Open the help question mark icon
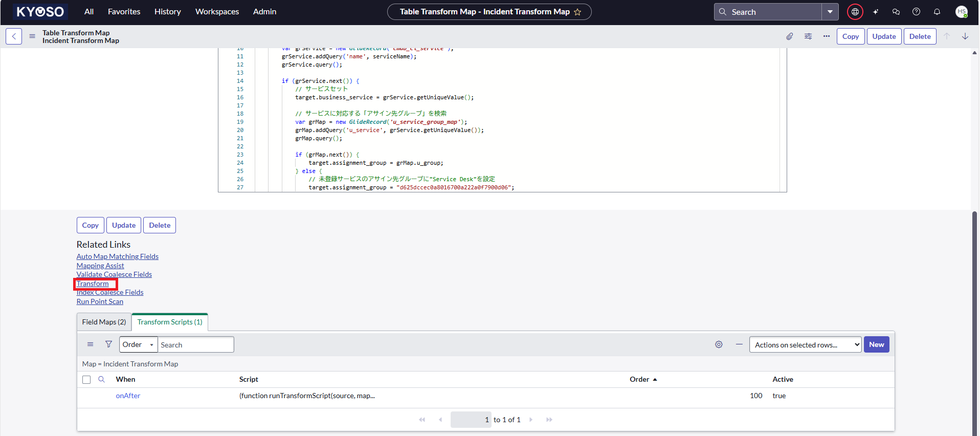 point(917,12)
